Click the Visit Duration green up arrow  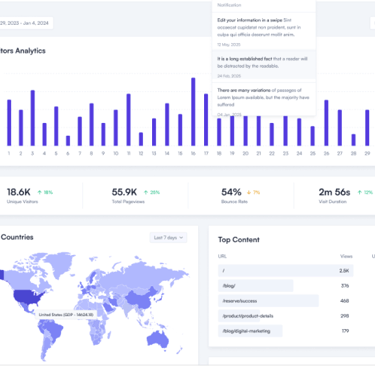tap(360, 192)
